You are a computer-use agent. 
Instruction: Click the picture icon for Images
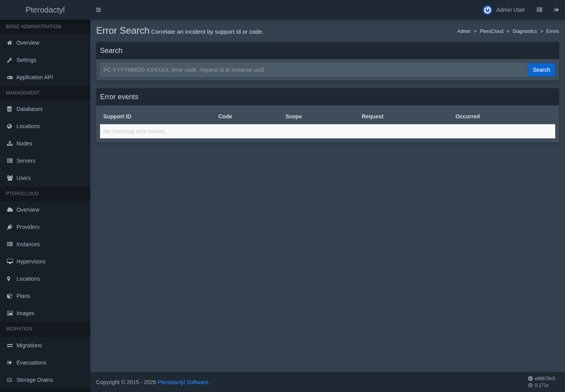coord(10,313)
